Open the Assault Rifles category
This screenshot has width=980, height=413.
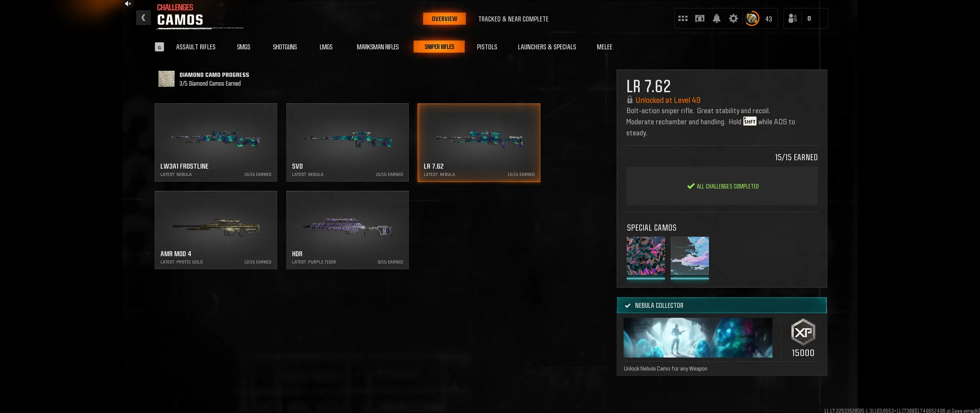tap(196, 47)
